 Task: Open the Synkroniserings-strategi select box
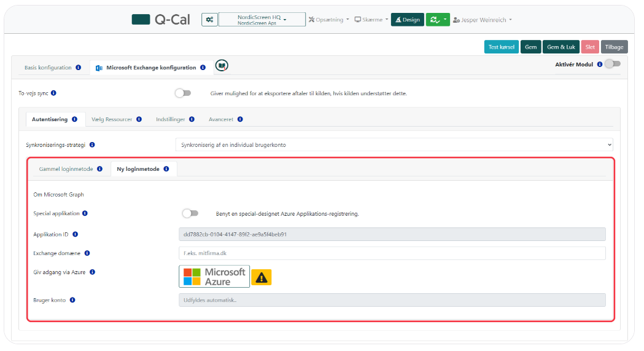point(394,144)
